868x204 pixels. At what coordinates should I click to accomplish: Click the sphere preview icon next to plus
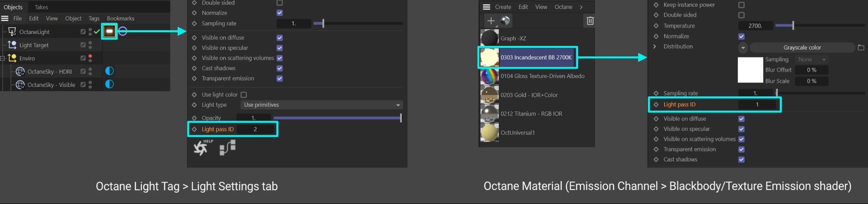click(x=505, y=20)
